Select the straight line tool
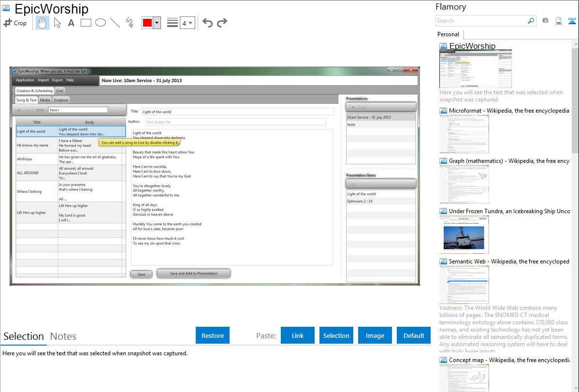Screen dimensions: 579x392 pos(115,23)
